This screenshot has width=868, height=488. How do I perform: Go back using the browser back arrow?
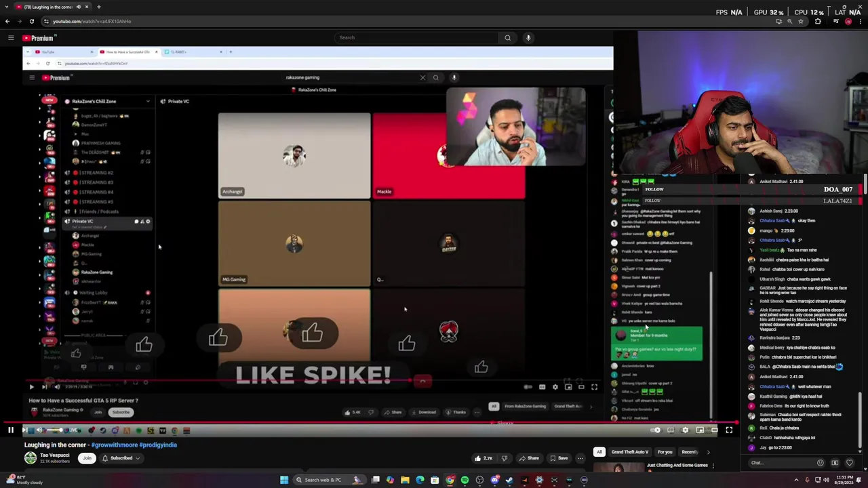tap(7, 21)
